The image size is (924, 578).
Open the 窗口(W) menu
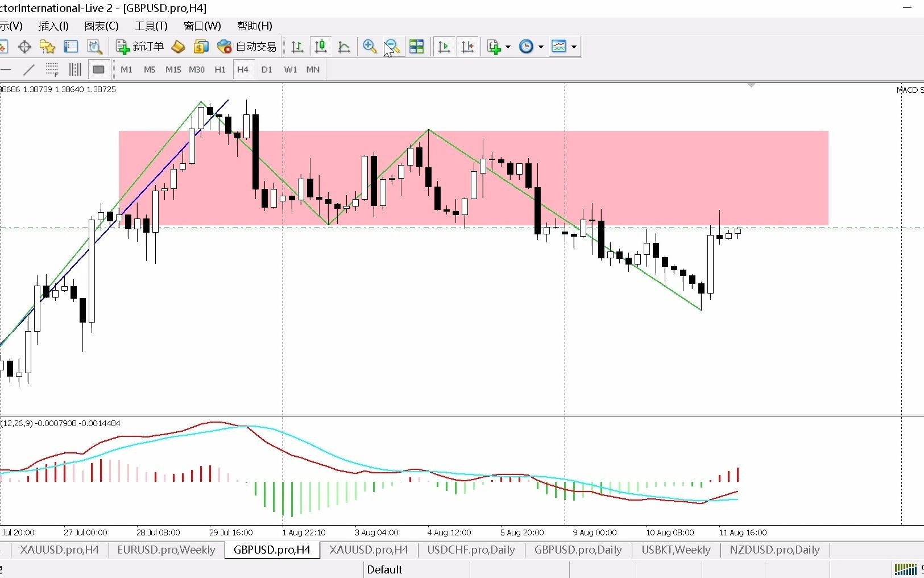[x=202, y=26]
